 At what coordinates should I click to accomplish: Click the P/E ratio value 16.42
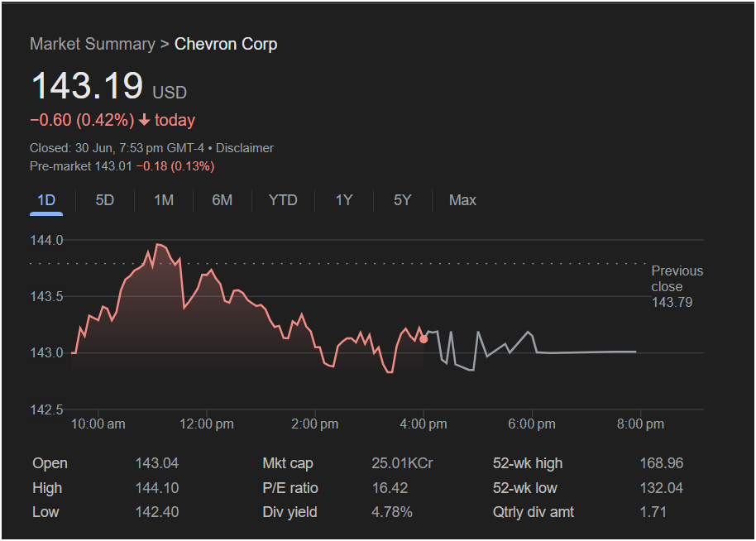pos(390,488)
